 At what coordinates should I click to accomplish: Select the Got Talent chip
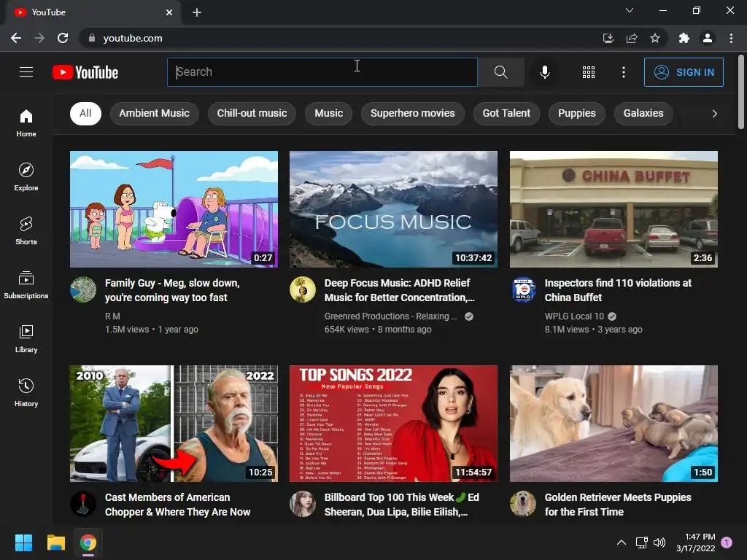point(506,113)
